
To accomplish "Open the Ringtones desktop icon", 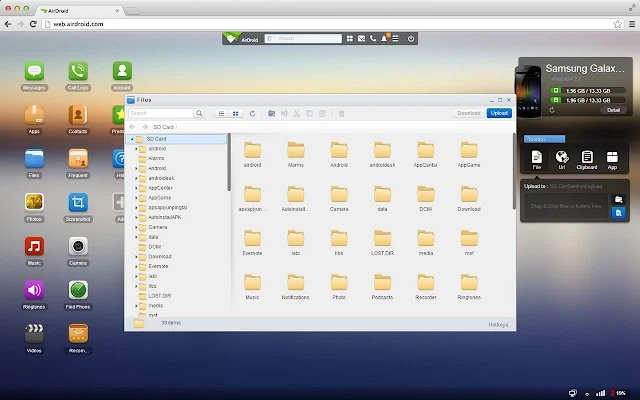I will tap(34, 290).
